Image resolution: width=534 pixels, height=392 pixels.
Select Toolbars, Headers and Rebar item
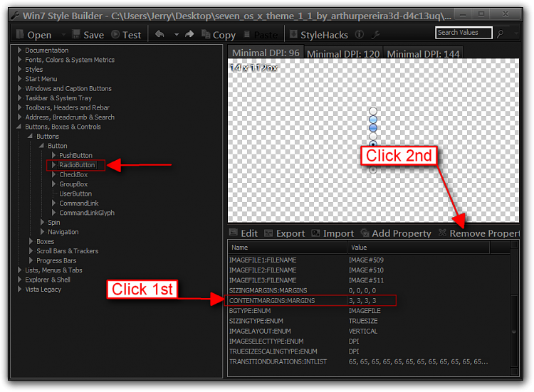pyautogui.click(x=68, y=107)
